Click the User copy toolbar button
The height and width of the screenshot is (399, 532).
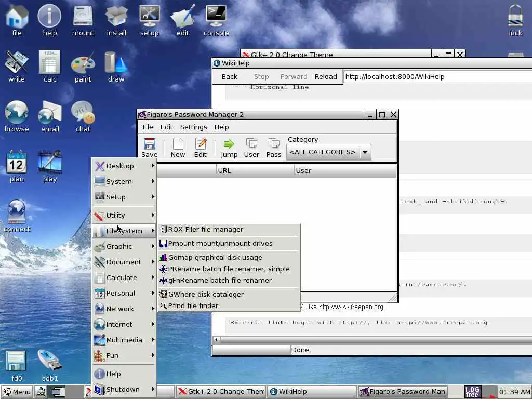point(251,148)
